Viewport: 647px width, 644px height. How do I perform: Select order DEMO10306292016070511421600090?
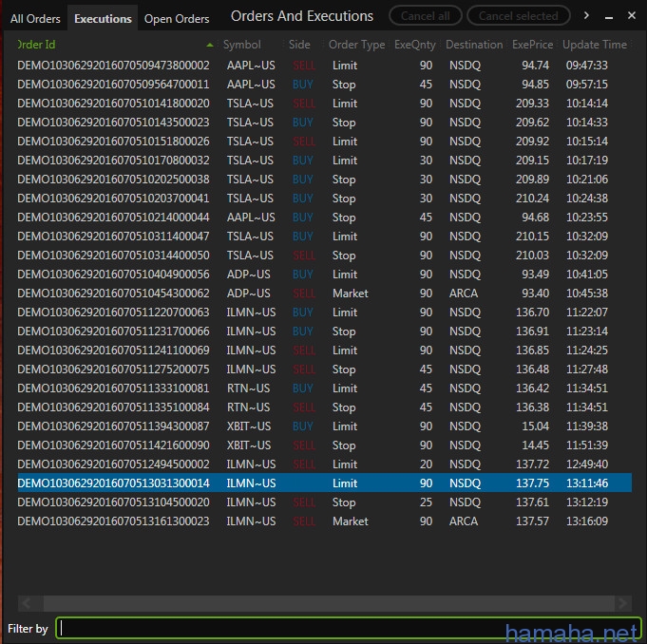[324, 445]
